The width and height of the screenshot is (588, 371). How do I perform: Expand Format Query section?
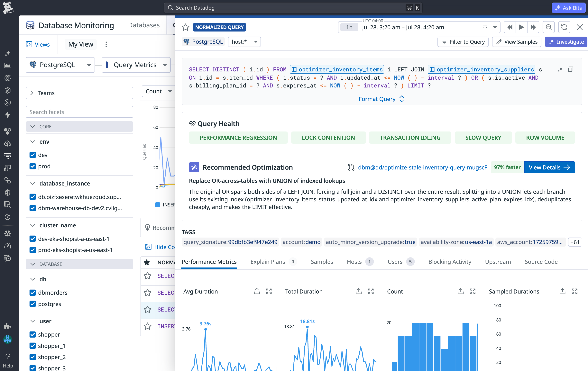point(382,99)
